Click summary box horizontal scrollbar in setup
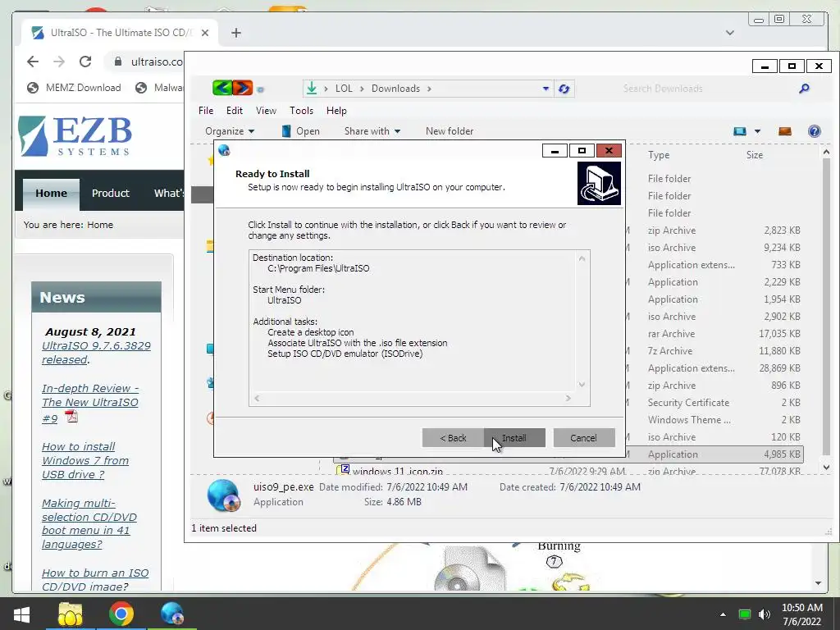 413,398
